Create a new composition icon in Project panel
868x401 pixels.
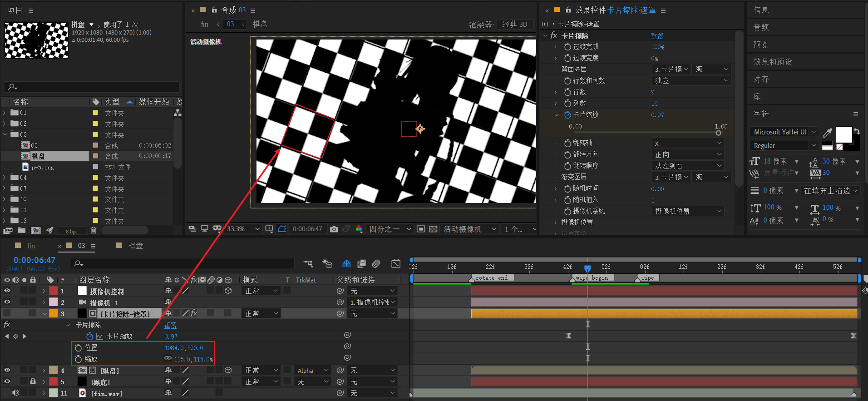35,231
